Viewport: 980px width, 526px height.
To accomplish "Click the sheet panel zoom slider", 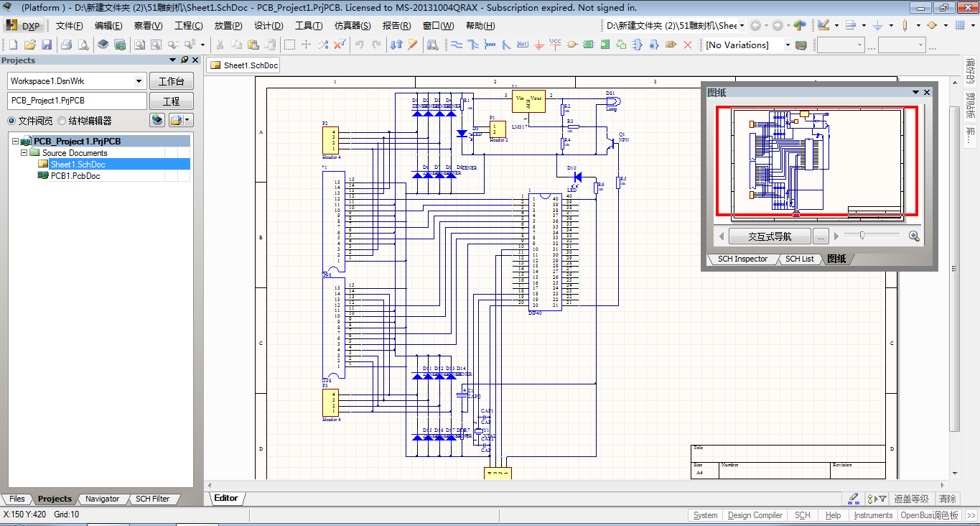I will pyautogui.click(x=872, y=236).
